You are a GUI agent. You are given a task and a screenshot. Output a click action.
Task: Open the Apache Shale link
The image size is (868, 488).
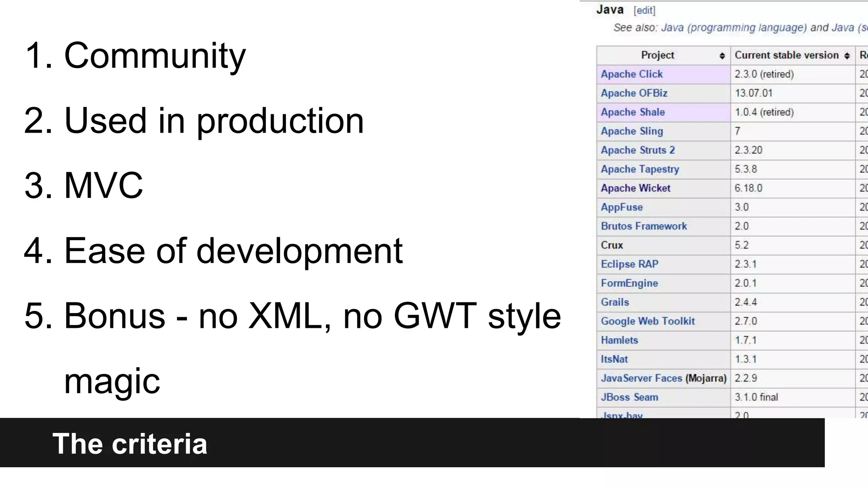point(633,112)
